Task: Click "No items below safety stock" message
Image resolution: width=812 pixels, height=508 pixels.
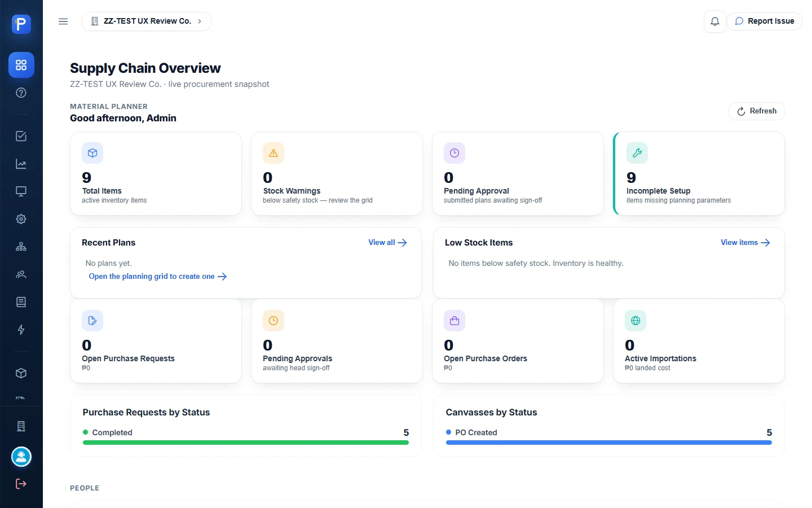Action: [536, 264]
